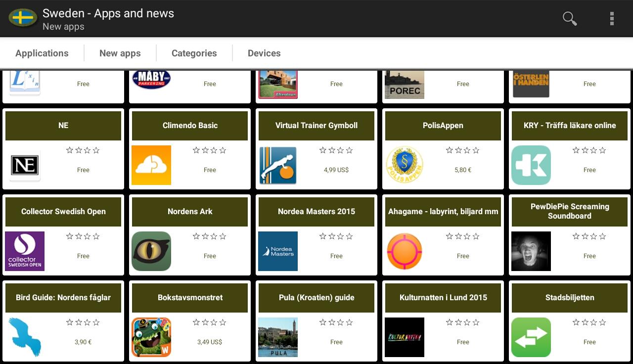The image size is (633, 364).
Task: Tap the Österlen i Handen icon
Action: pos(531,84)
